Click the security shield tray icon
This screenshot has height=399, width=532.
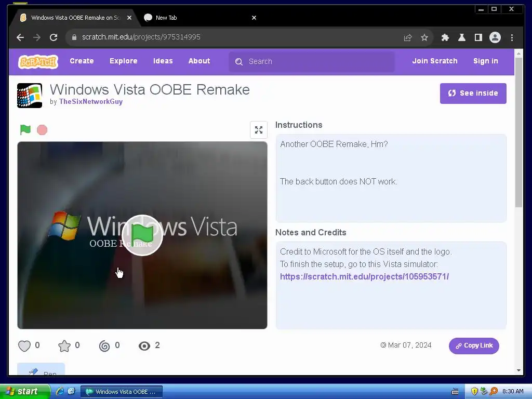click(474, 391)
